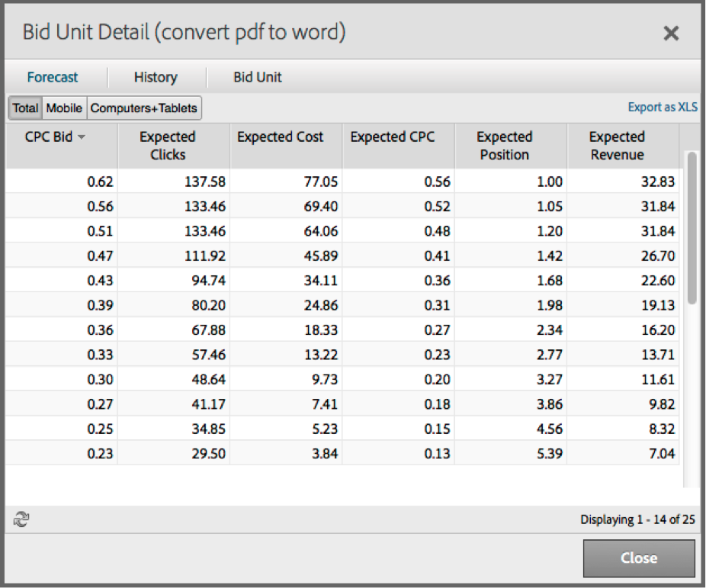
Task: Click the Export as XLS link
Action: click(x=662, y=108)
